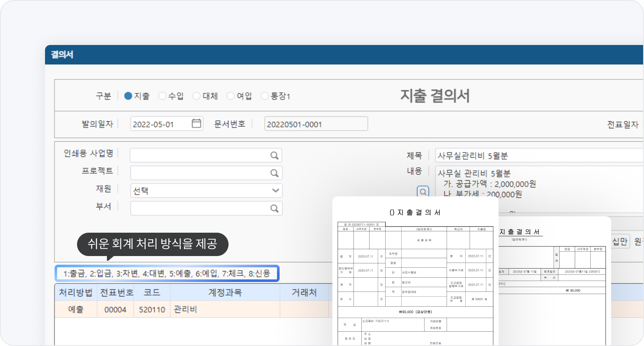
Task: Search icon in 부서 field
Action: point(274,208)
